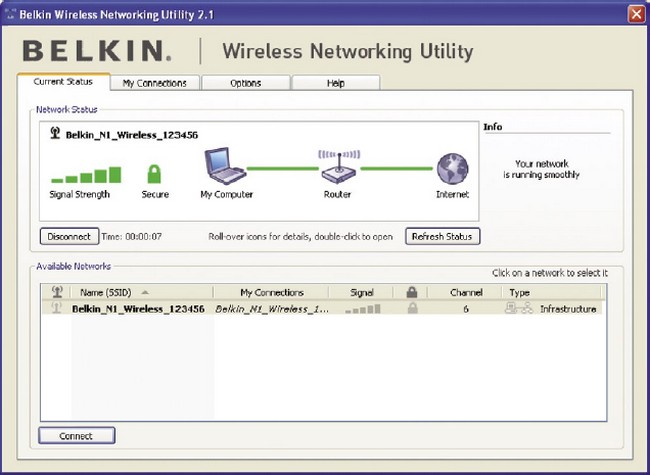Click the Connect button
The width and height of the screenshot is (650, 475).
point(76,436)
